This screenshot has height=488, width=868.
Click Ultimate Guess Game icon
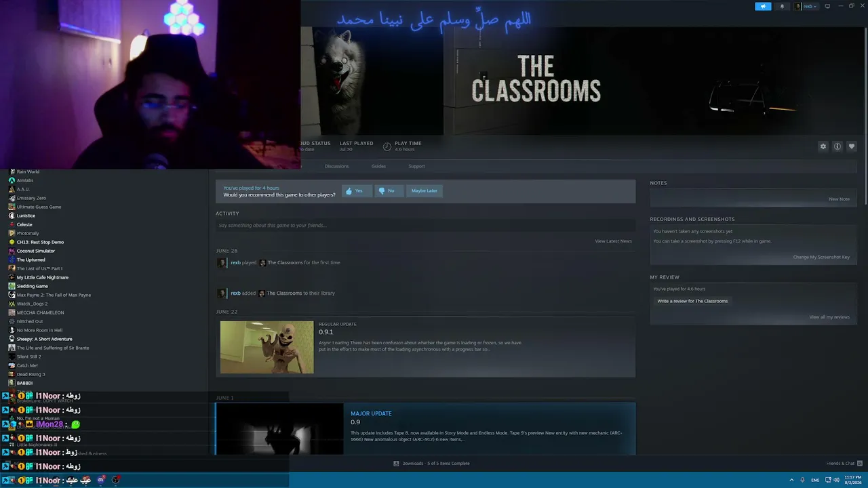point(12,207)
